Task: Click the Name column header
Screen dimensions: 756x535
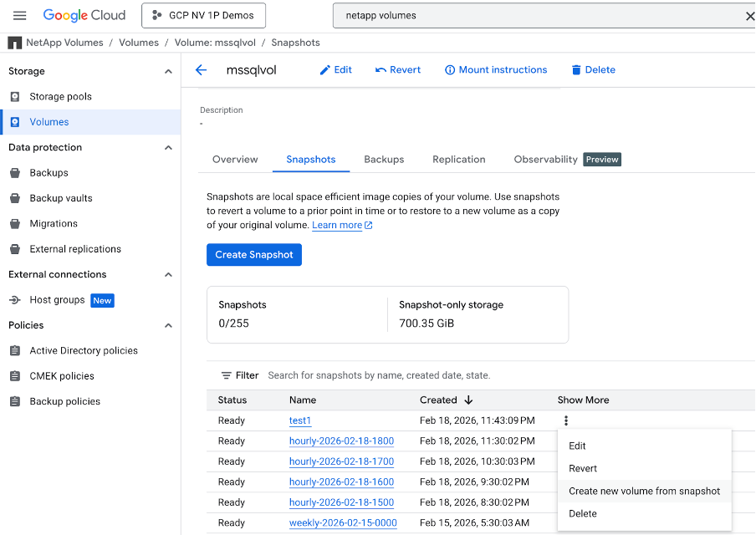Action: pos(303,400)
